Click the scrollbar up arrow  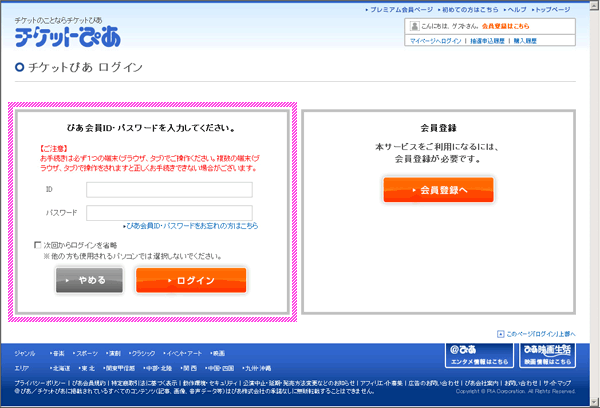pos(594,5)
